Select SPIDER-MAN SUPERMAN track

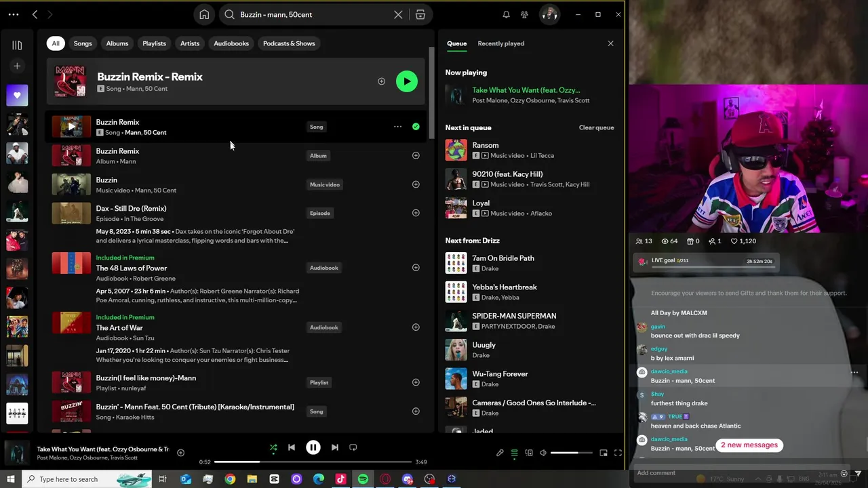(x=531, y=321)
